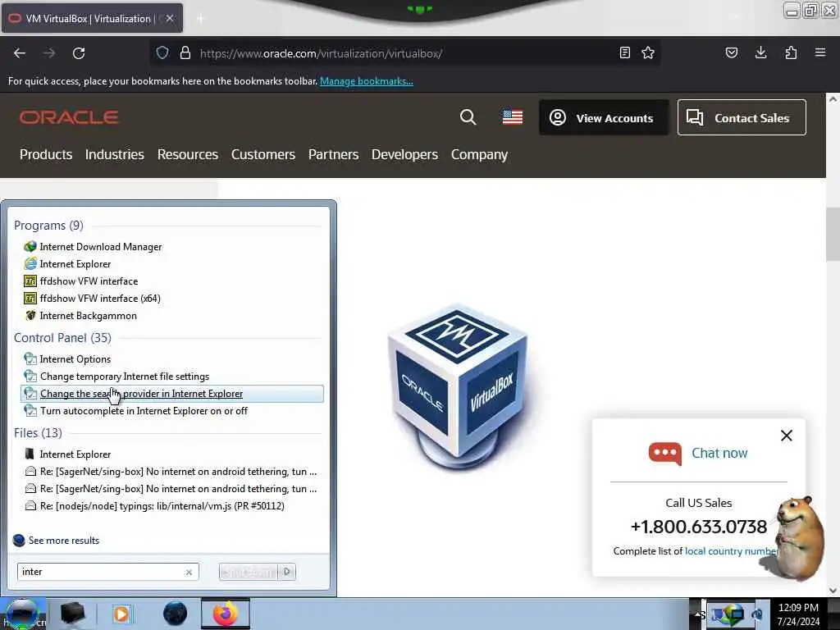Open the tracking protection shield icon
The width and height of the screenshot is (840, 630).
[x=162, y=53]
